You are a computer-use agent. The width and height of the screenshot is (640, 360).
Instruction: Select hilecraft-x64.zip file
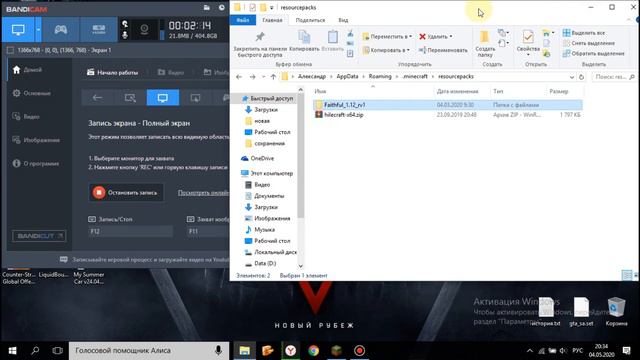(x=448, y=115)
